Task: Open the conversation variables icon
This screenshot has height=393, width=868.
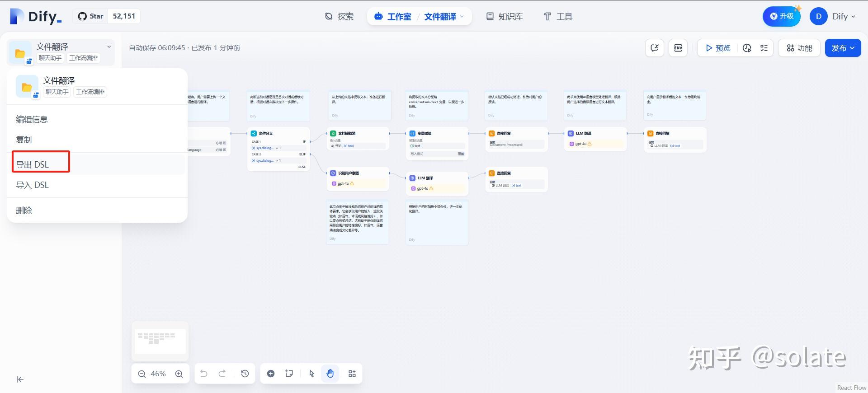Action: click(x=654, y=48)
